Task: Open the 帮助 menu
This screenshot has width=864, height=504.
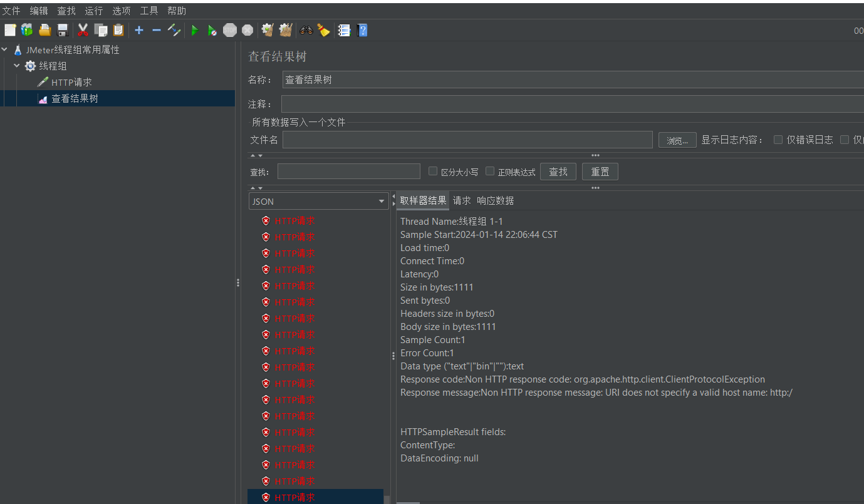Action: tap(177, 11)
